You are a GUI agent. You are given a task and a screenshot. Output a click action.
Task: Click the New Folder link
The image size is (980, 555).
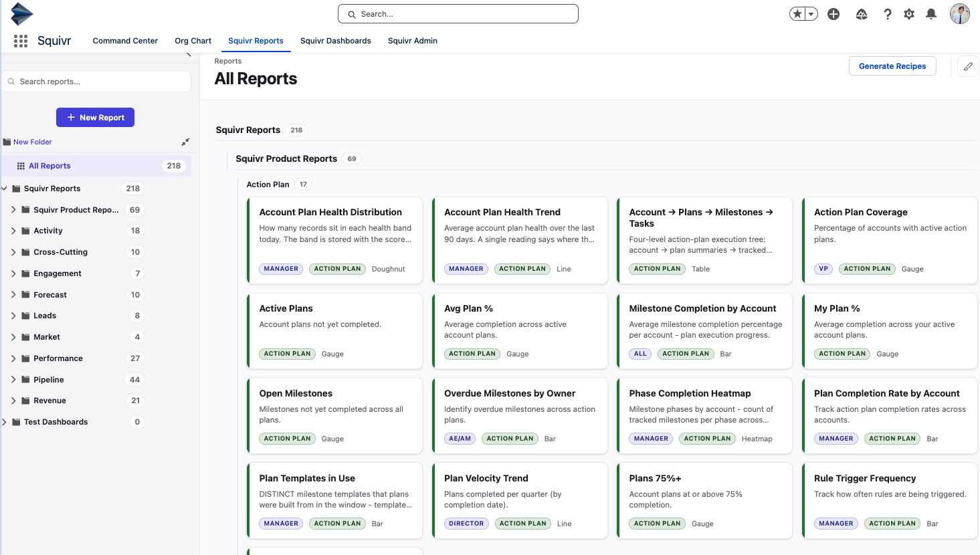(x=33, y=142)
